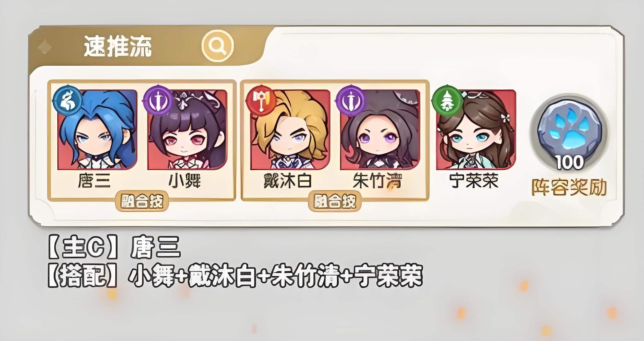Click the diamond ornament left of 速推流
Viewport: 644px width, 341px height.
pyautogui.click(x=45, y=47)
